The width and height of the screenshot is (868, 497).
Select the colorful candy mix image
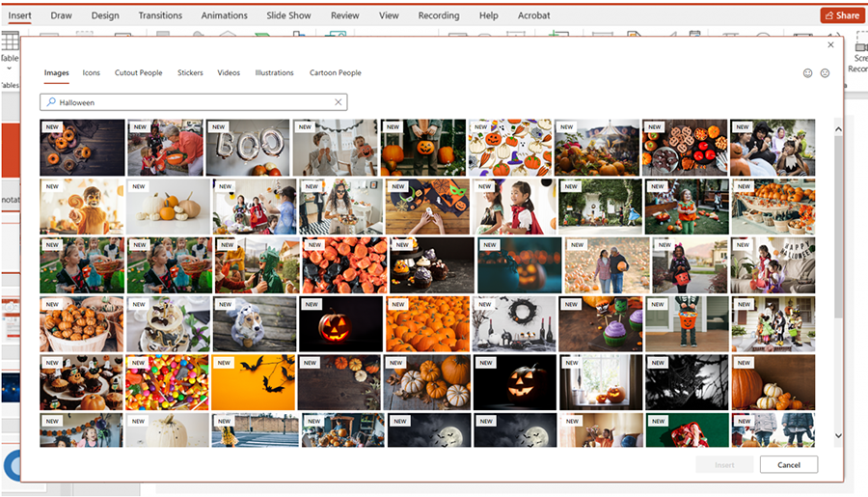click(x=167, y=382)
